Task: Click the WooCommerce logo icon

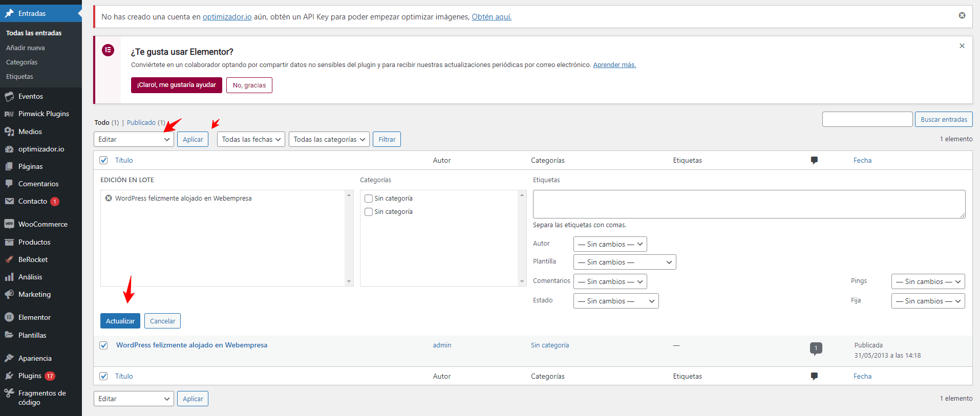Action: pyautogui.click(x=9, y=224)
